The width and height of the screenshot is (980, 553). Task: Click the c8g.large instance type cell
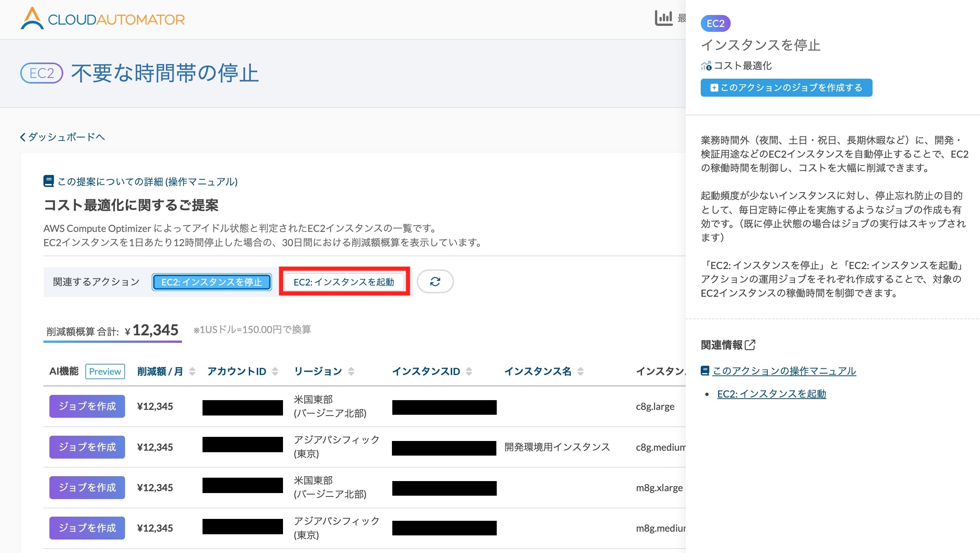coord(655,407)
